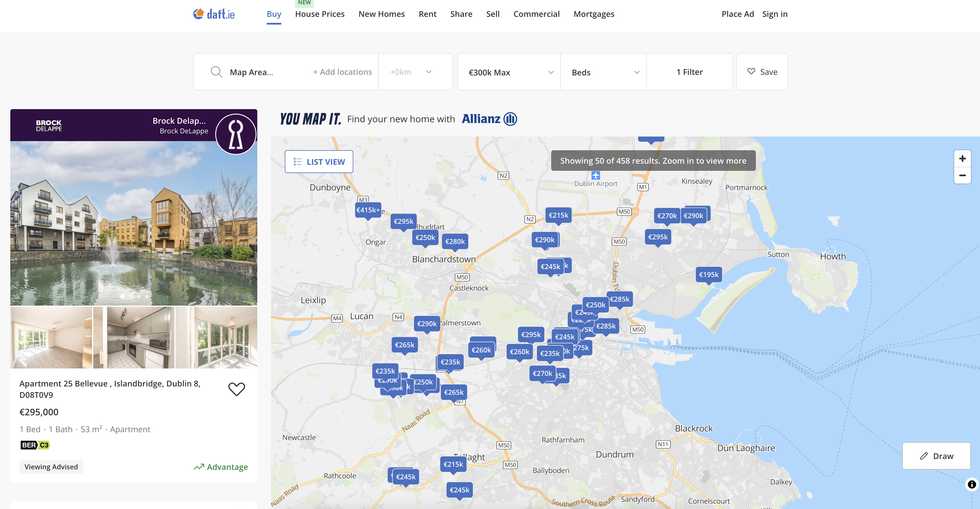Screen dimensions: 980x509
Task: Open the House Prices menu item
Action: [320, 14]
